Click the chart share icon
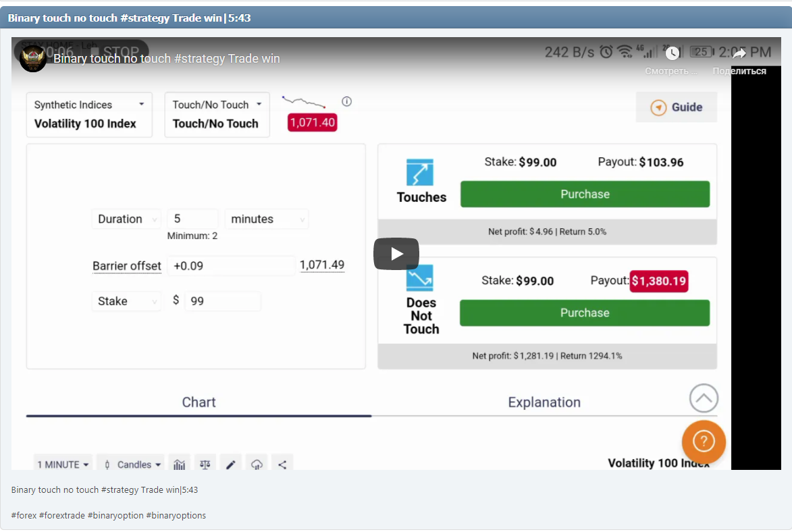The image size is (792, 532). (x=282, y=464)
